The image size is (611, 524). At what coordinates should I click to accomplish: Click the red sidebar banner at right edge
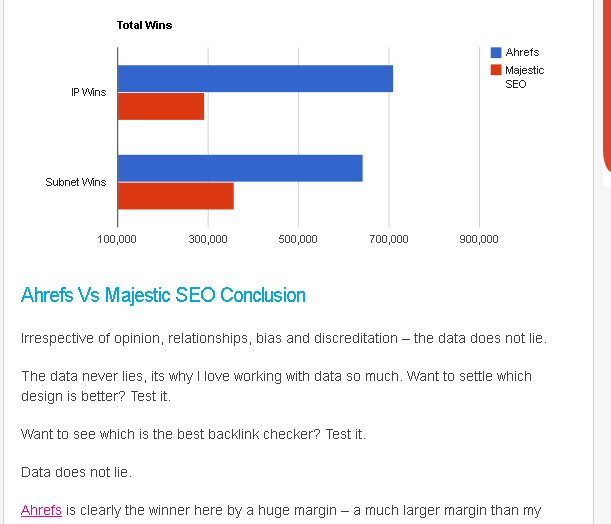[x=607, y=86]
